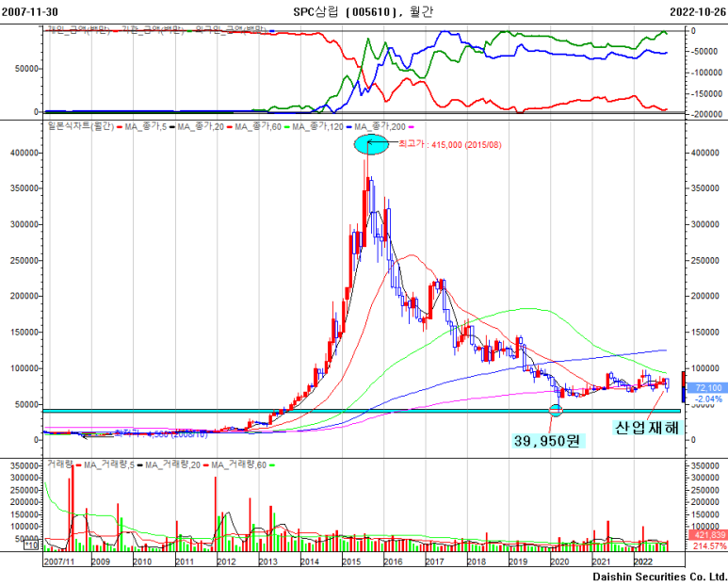Click the MA_거래량,5 legend label

click(108, 464)
